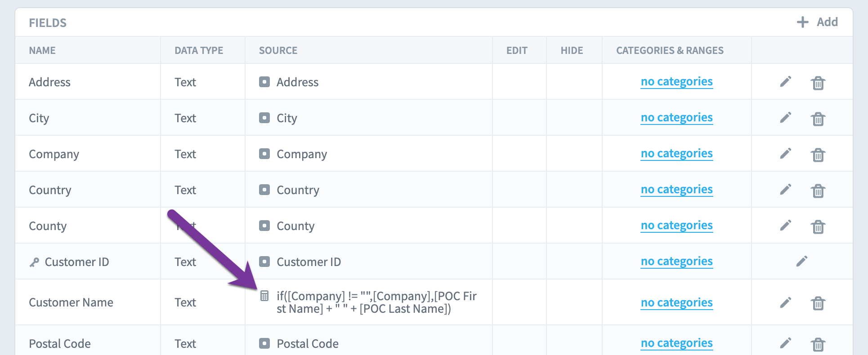Click the Country source column icon

264,190
